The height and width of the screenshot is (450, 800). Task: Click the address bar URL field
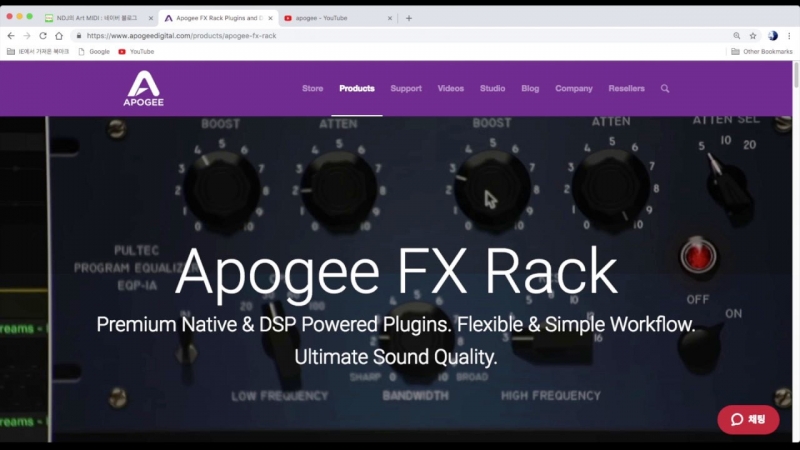click(x=403, y=36)
